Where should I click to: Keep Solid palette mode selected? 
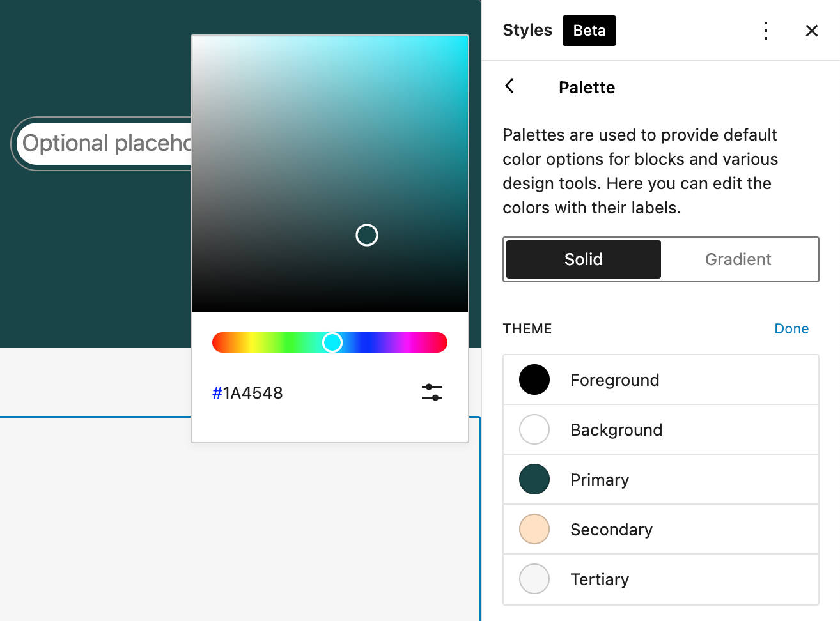(x=582, y=259)
